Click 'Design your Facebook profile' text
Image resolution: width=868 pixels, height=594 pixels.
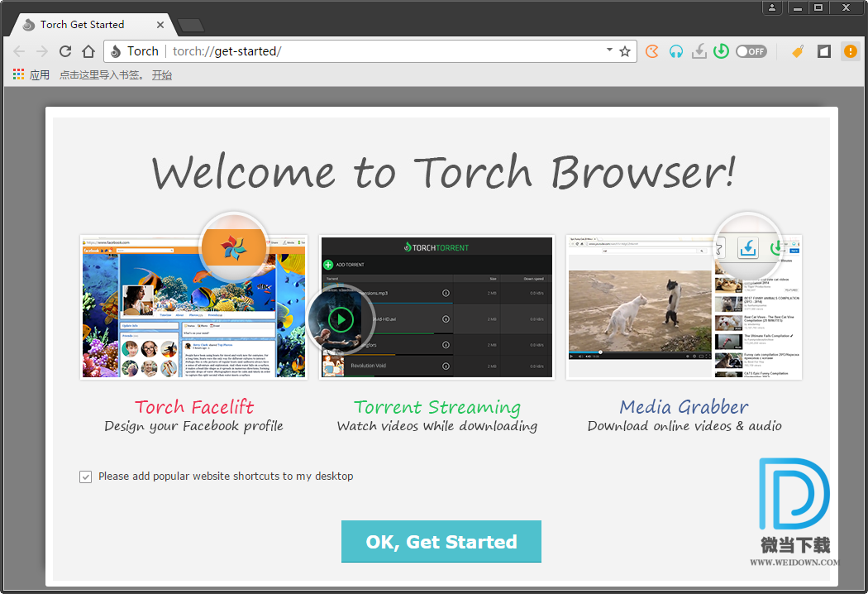193,426
